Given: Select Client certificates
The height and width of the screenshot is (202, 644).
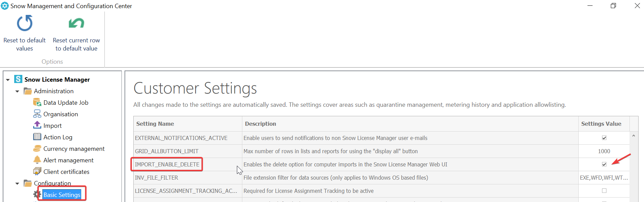Looking at the screenshot, I should [x=66, y=172].
